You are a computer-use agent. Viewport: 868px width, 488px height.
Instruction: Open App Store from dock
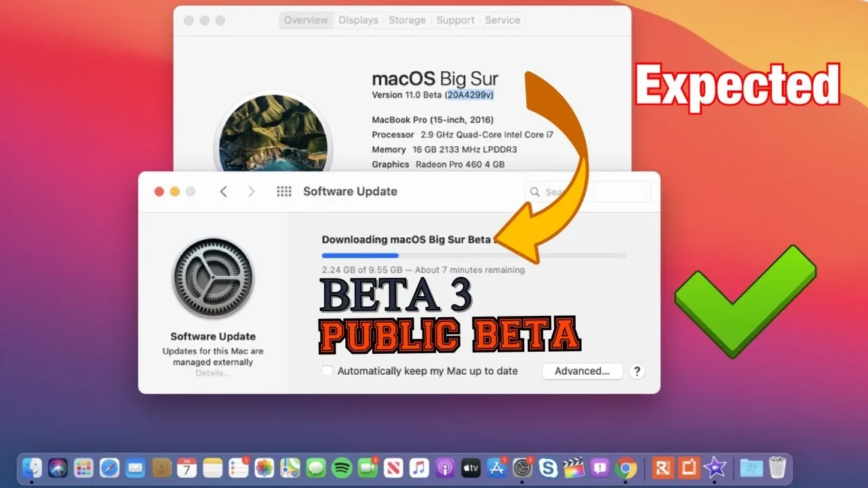coord(497,468)
